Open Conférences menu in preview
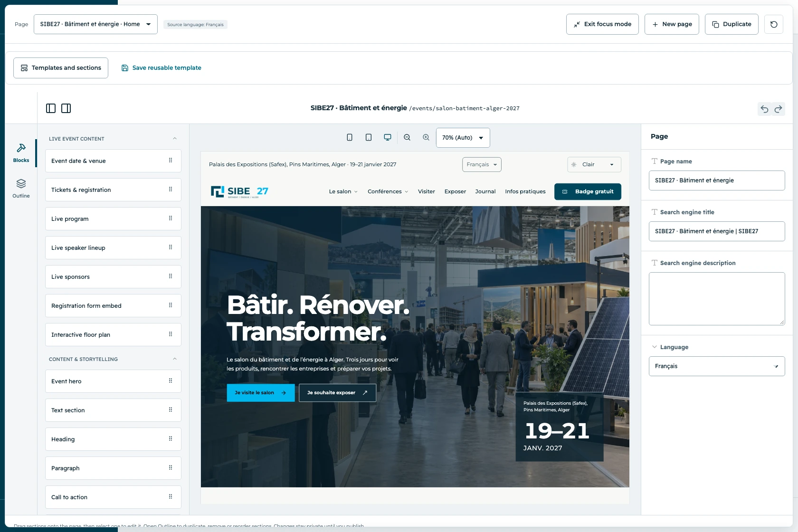Viewport: 798px width, 532px height. [388, 191]
